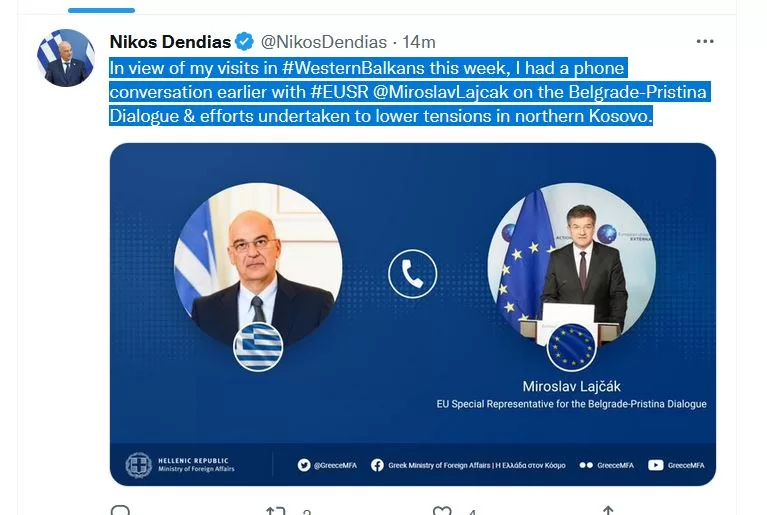Click the circular Greek flag badge

[258, 347]
